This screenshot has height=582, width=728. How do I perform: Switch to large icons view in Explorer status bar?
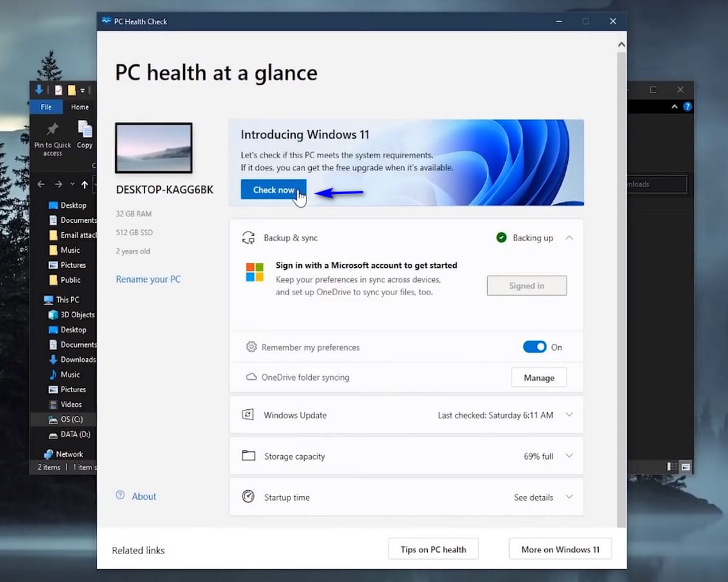click(686, 467)
